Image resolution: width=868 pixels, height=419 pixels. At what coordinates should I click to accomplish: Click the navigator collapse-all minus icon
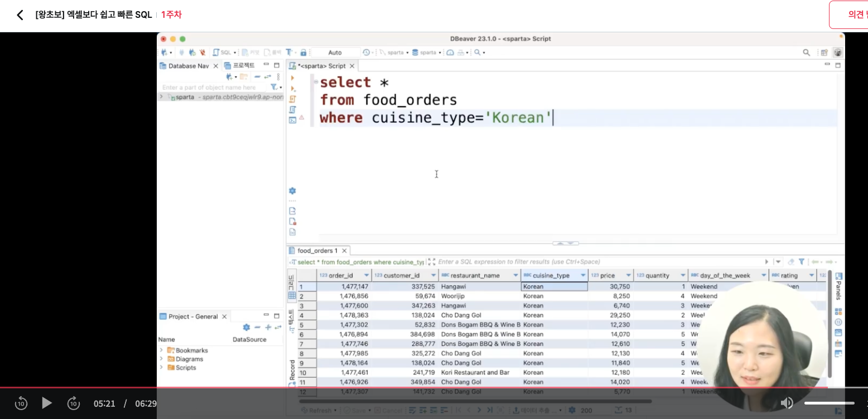[257, 77]
